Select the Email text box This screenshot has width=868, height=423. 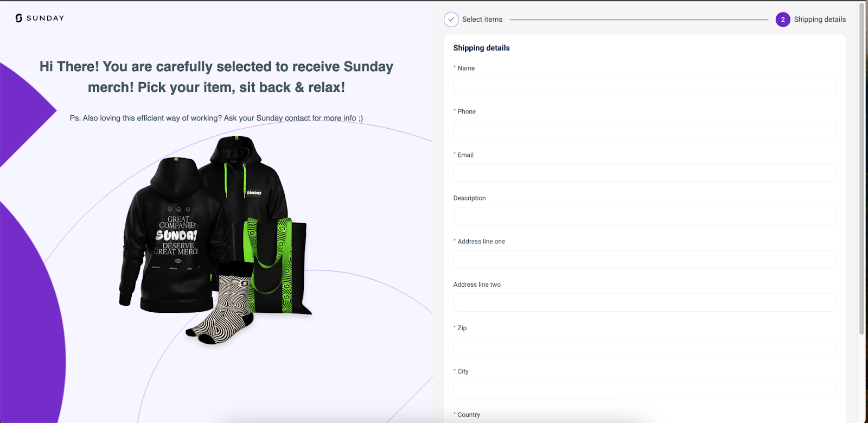coord(644,173)
